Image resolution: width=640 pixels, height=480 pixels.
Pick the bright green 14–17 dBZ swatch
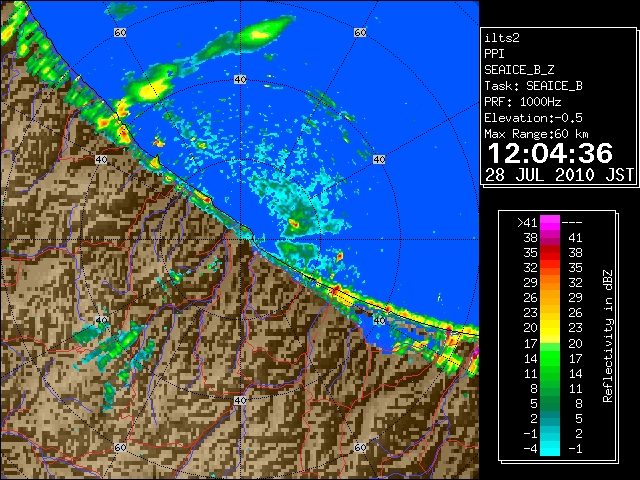(x=550, y=358)
